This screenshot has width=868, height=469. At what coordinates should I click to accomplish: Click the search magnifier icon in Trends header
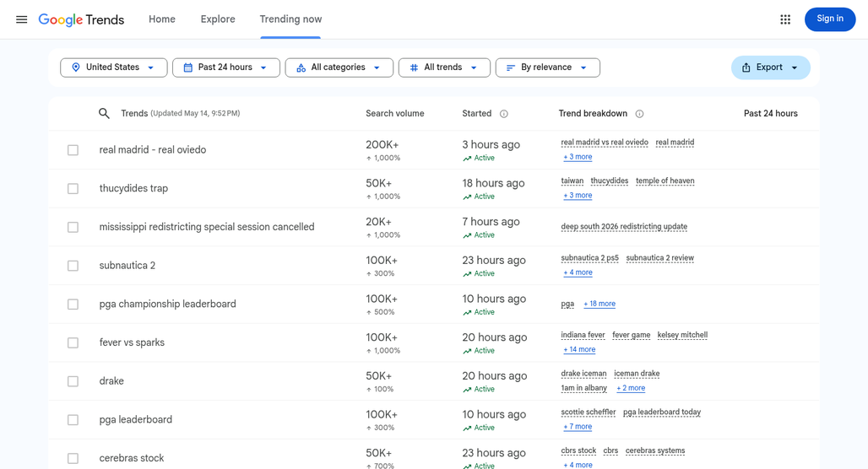pos(104,113)
